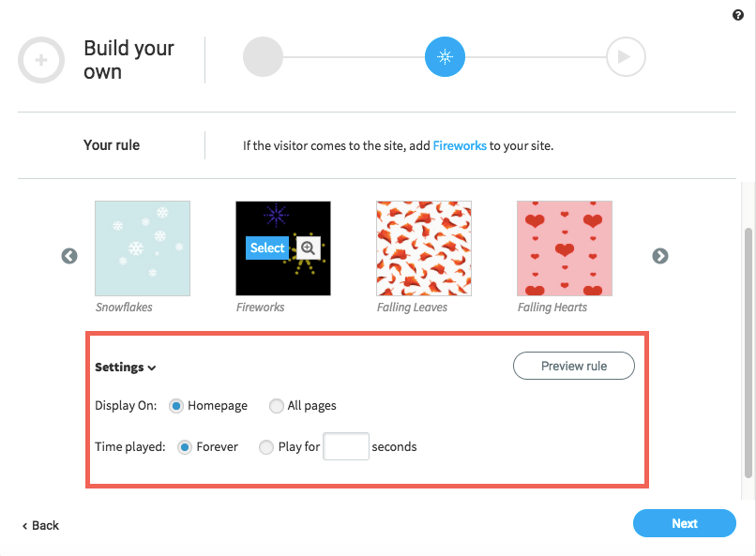Open the help question mark icon
The image size is (756, 556).
(x=737, y=15)
